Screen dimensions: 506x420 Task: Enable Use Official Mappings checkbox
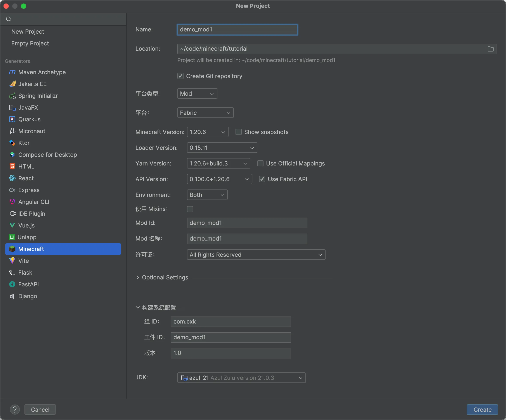pyautogui.click(x=260, y=164)
